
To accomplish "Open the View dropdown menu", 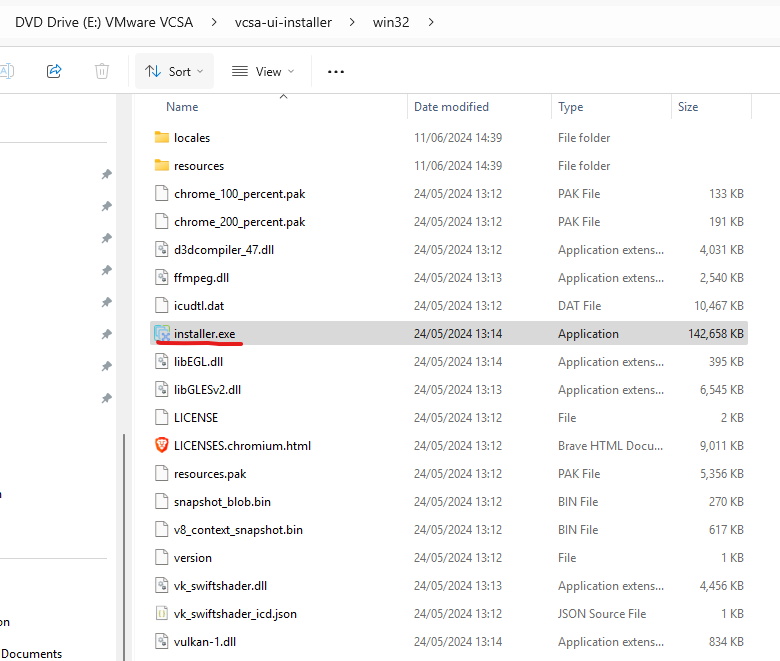I will [x=263, y=72].
